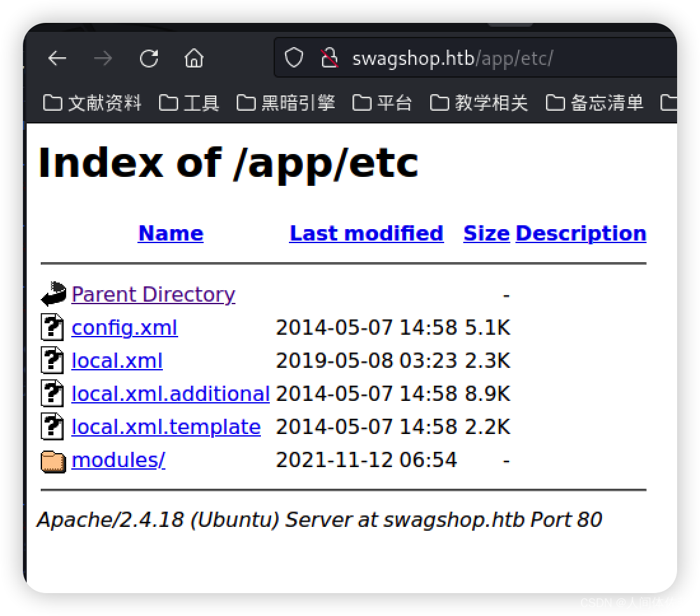Sort listing by Description column

tap(581, 234)
